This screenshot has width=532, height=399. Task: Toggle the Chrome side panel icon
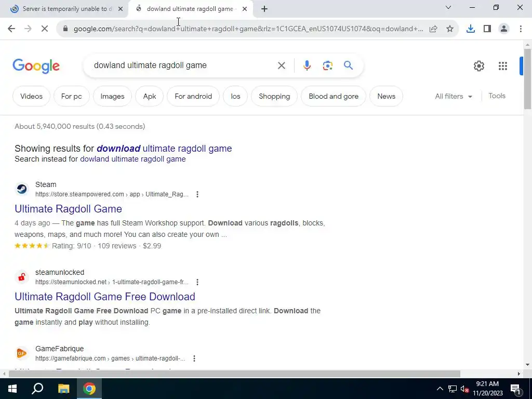pyautogui.click(x=487, y=29)
